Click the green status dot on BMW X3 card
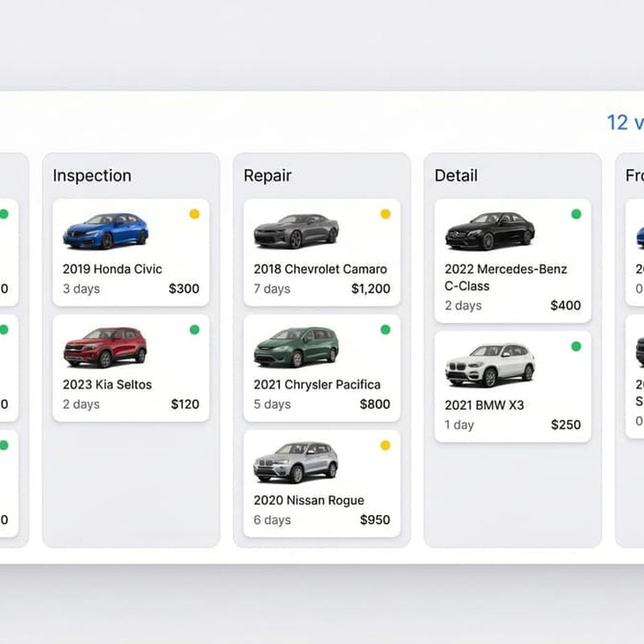 point(576,346)
